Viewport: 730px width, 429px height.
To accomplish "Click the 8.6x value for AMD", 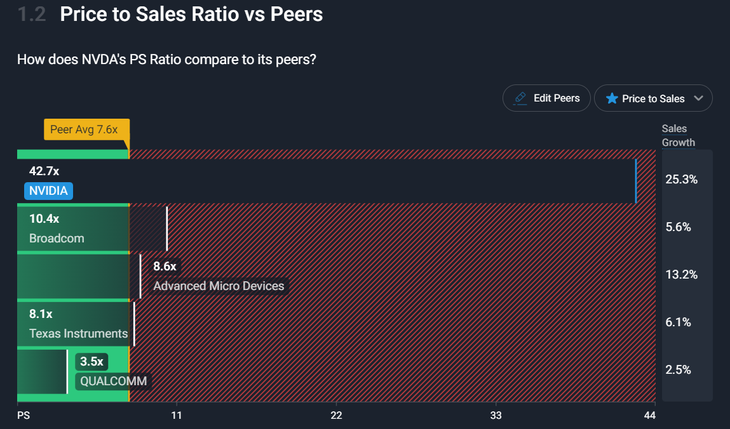I will pyautogui.click(x=164, y=266).
